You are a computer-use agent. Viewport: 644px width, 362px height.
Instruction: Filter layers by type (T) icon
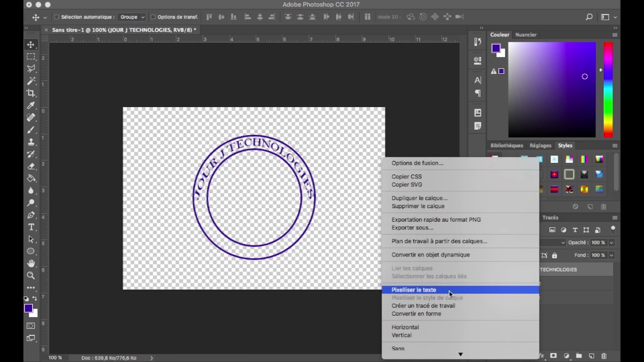coord(575,230)
